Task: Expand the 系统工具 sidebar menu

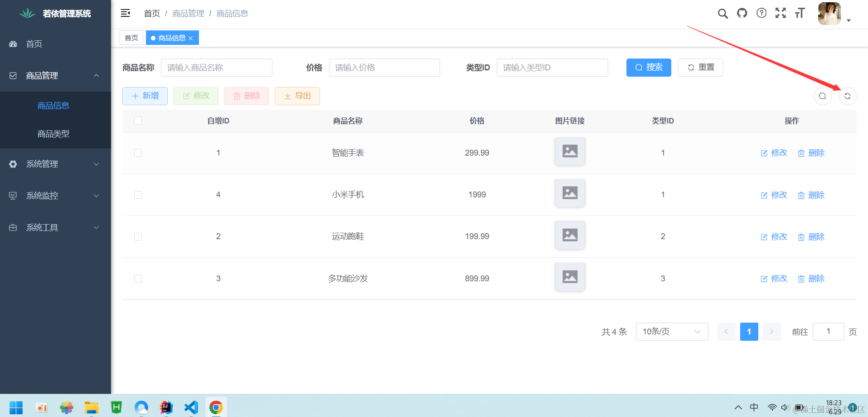Action: click(x=54, y=228)
